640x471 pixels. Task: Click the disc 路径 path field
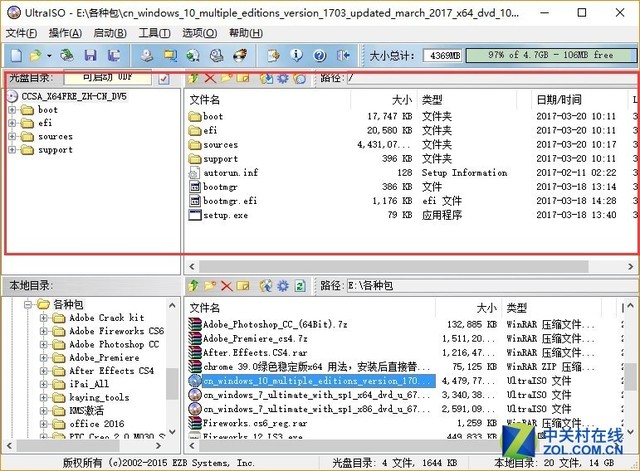[492, 78]
